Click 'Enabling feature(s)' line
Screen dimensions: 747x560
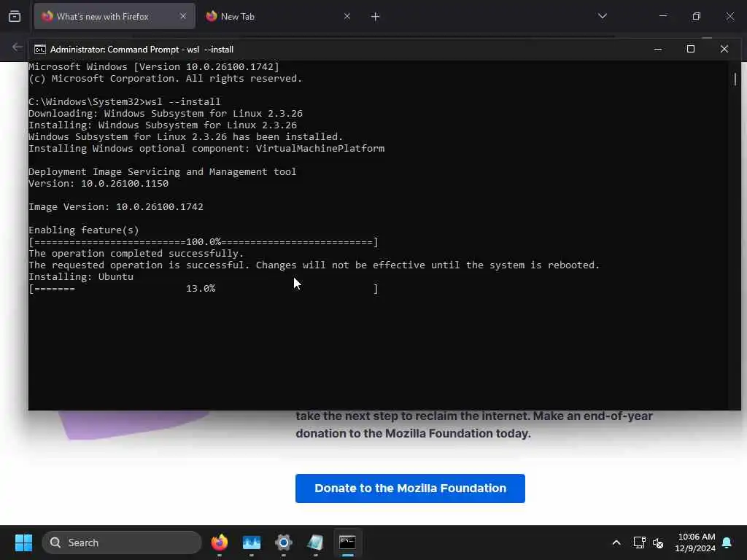point(84,230)
